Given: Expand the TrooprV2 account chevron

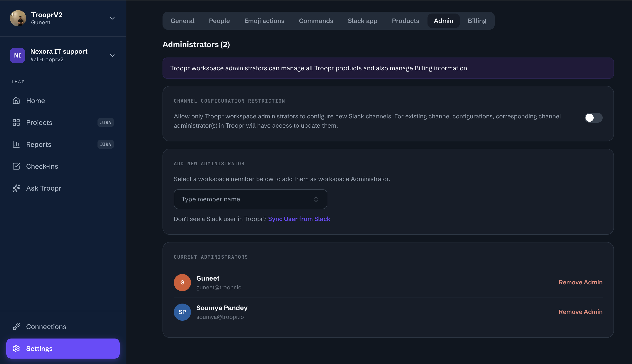Looking at the screenshot, I should pos(112,18).
